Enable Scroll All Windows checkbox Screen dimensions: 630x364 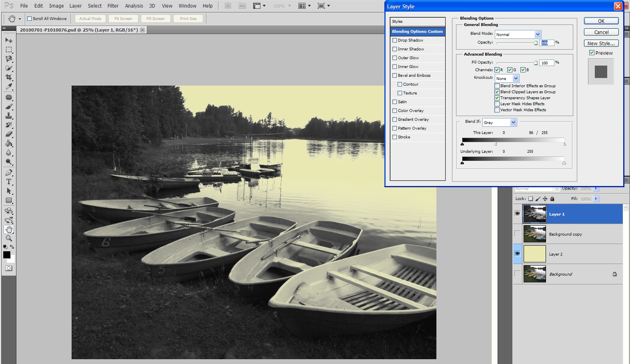coord(29,19)
